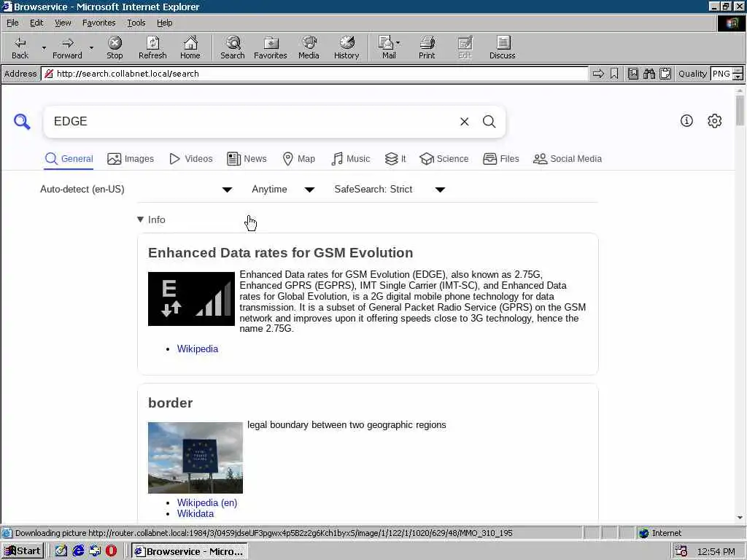Switch to the News tab
Viewport: 747px width, 560px height.
pos(247,158)
